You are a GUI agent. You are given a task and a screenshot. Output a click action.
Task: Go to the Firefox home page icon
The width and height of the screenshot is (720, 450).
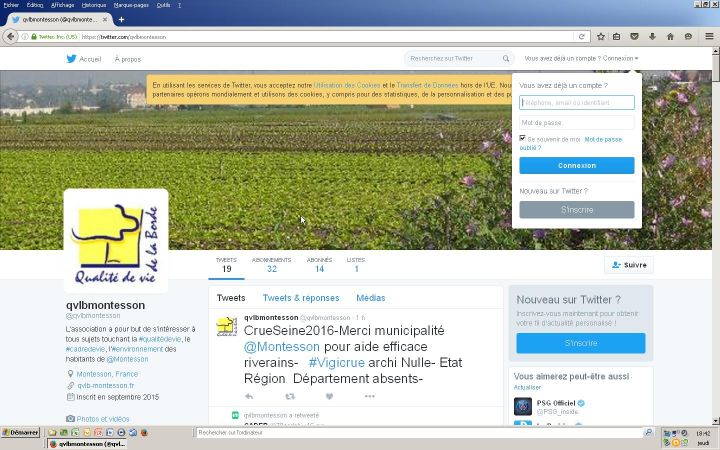pos(670,36)
